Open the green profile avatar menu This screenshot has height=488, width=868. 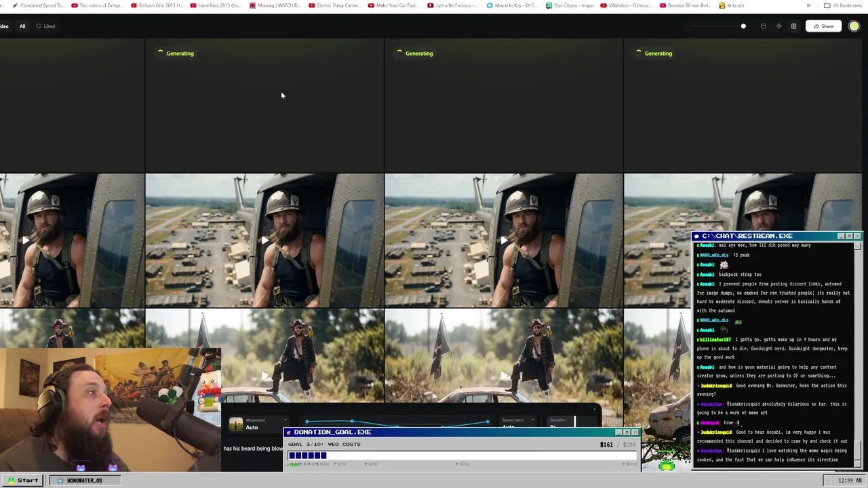pos(854,26)
